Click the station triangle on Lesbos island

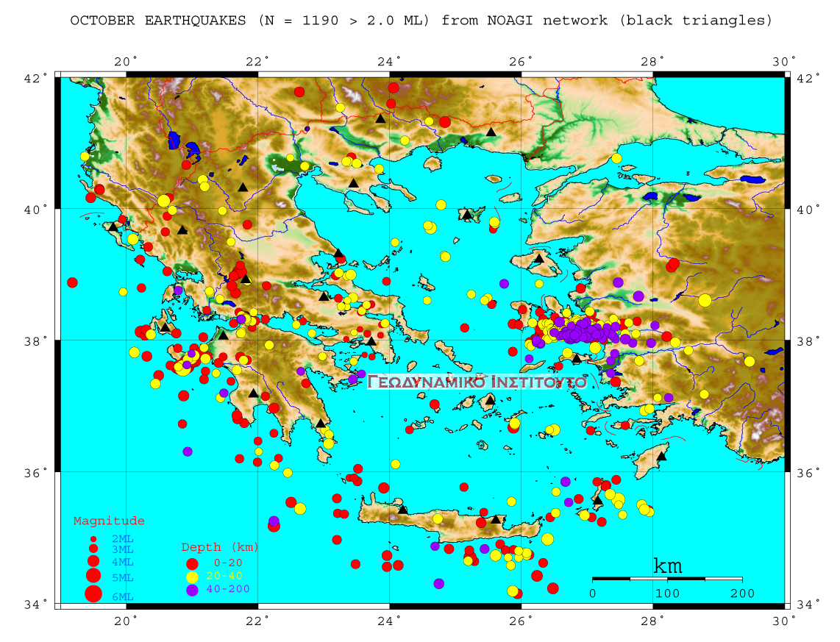click(539, 259)
